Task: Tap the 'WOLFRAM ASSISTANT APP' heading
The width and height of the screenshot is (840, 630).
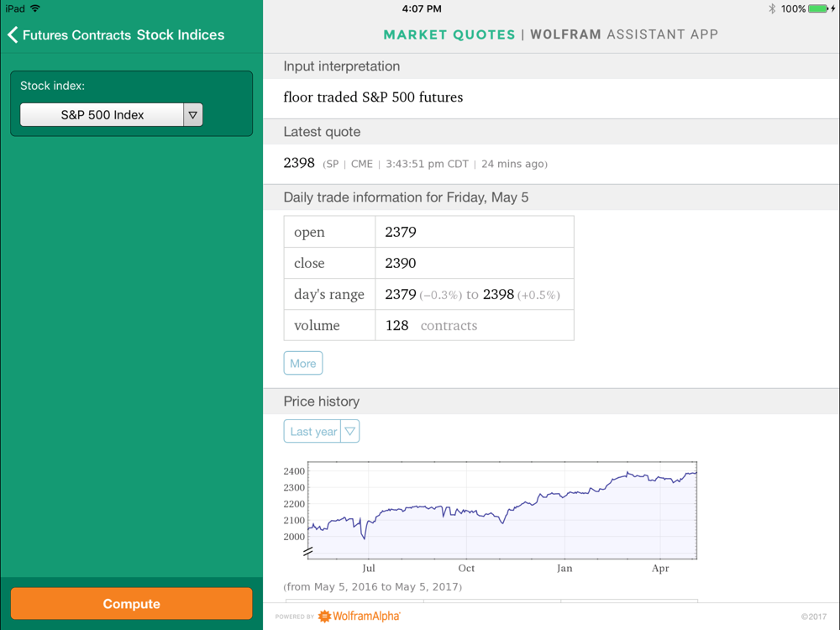Action: [x=624, y=34]
